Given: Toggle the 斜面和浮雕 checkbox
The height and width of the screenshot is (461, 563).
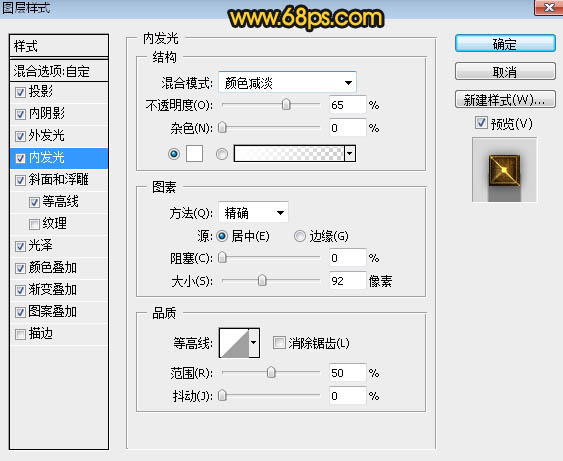Looking at the screenshot, I should (20, 180).
